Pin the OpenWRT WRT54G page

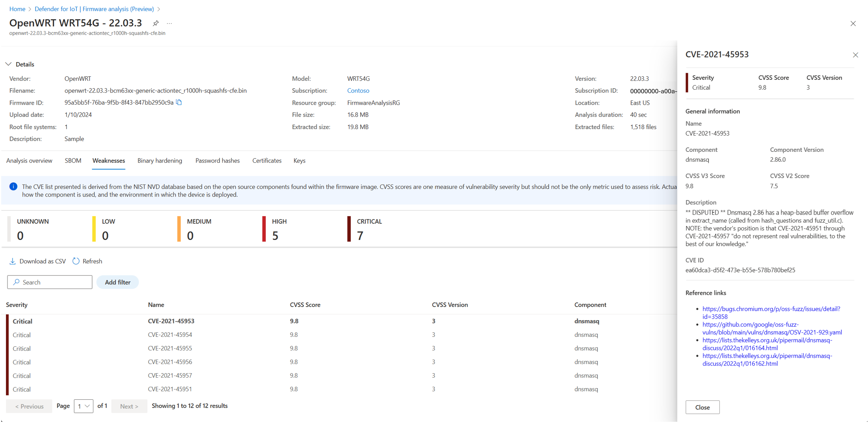(x=156, y=23)
